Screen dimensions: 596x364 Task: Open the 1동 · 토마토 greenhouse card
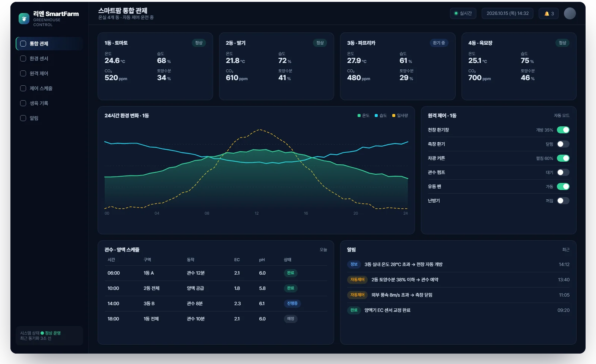(x=155, y=66)
